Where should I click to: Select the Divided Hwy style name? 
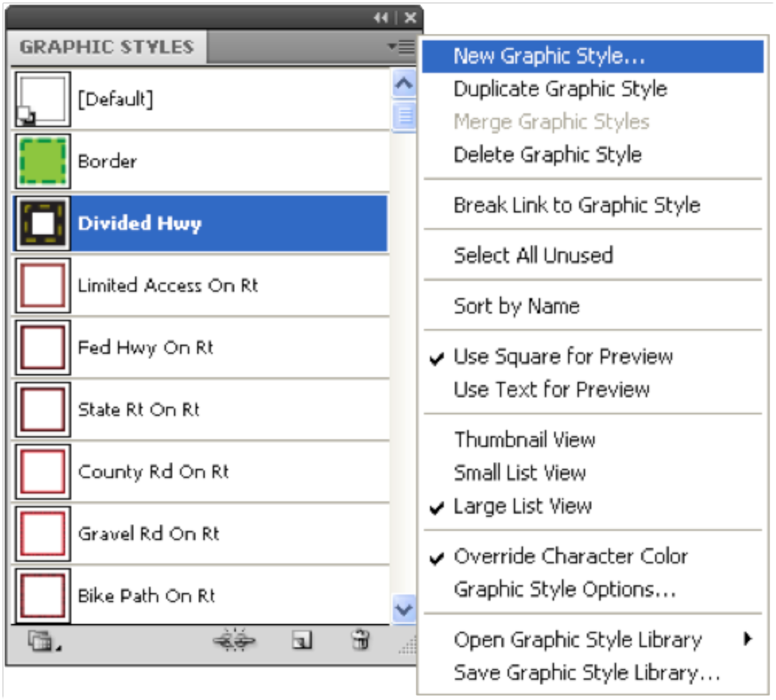coord(140,224)
